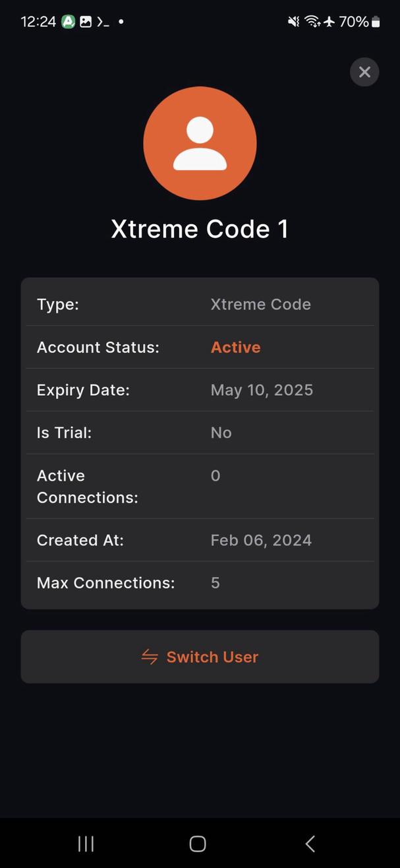Tap the terminal notification icon in status bar
This screenshot has height=868, width=400.
click(103, 21)
